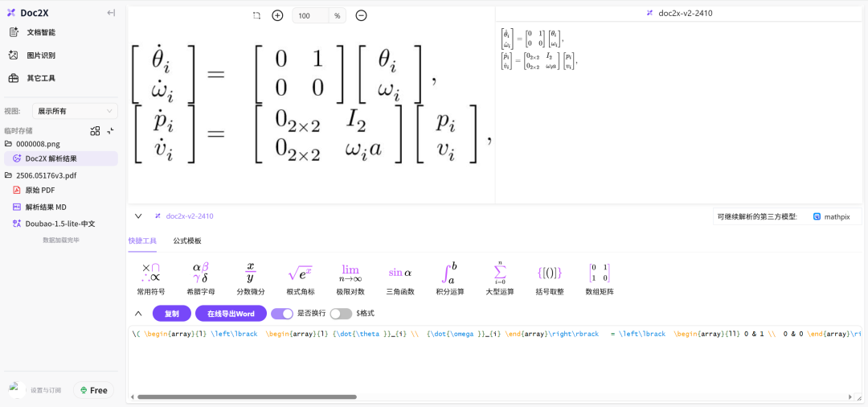Screen dimensions: 868x407
Task: Open 希腊字母 symbol group
Action: point(201,279)
